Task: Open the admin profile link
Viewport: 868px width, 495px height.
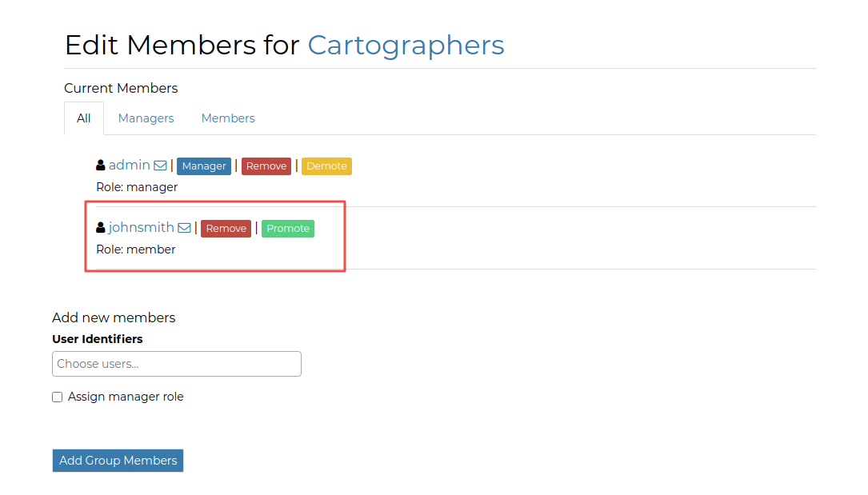Action: pos(130,165)
